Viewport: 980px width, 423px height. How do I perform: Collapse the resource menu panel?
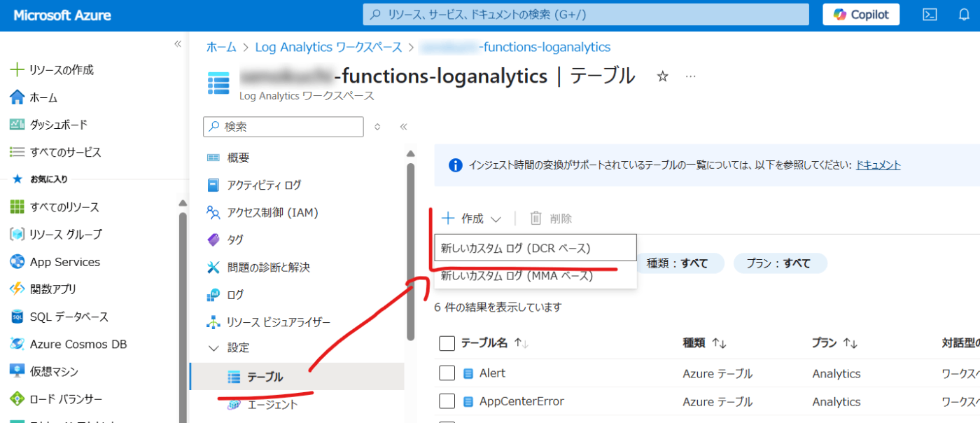click(403, 127)
